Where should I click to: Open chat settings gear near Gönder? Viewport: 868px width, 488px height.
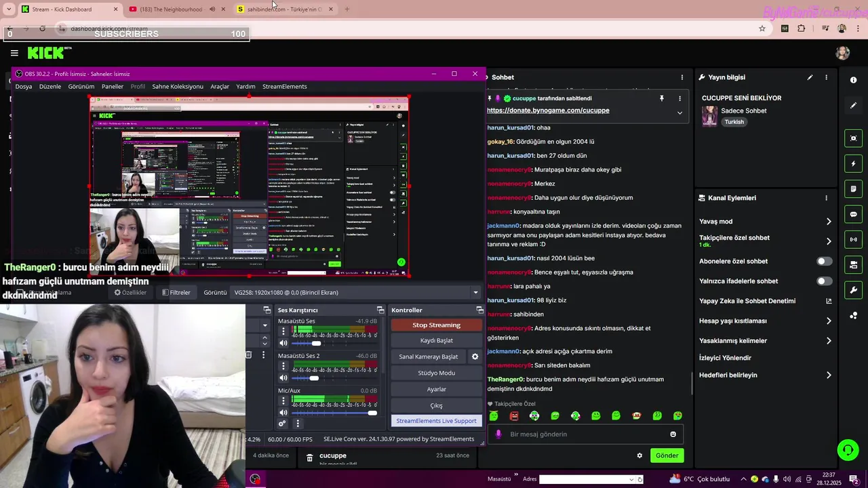point(639,455)
